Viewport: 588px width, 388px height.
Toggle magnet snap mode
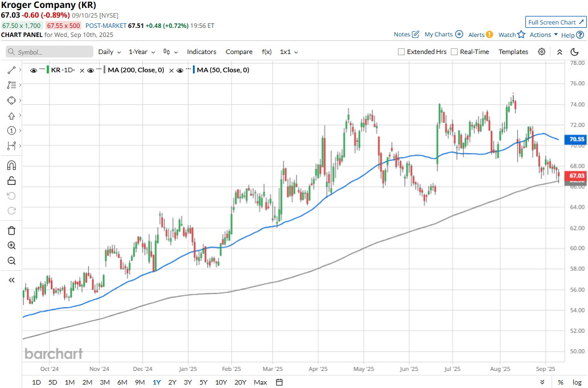point(11,166)
